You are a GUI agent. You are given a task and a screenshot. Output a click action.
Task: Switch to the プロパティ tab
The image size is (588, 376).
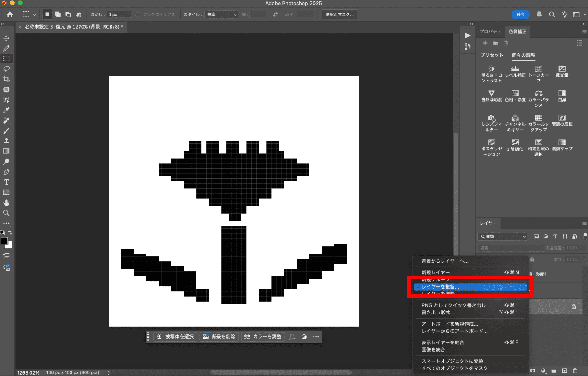pos(490,32)
